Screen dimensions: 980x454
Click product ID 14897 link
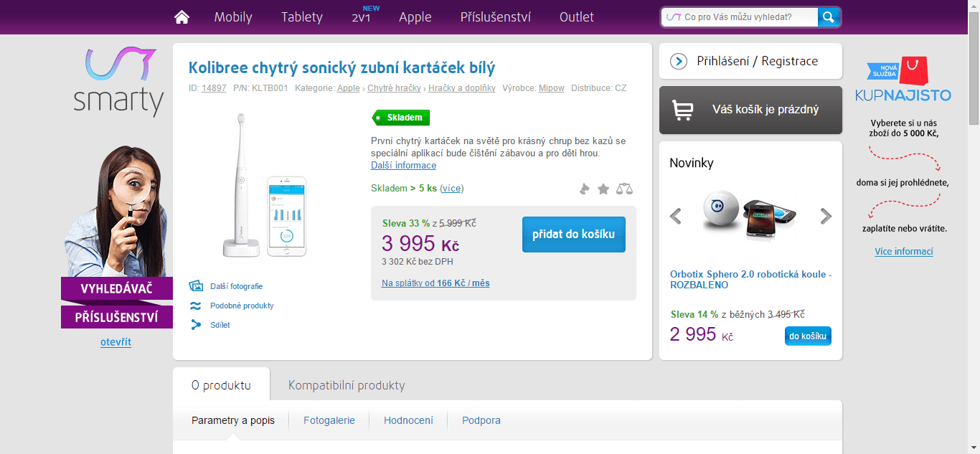214,88
